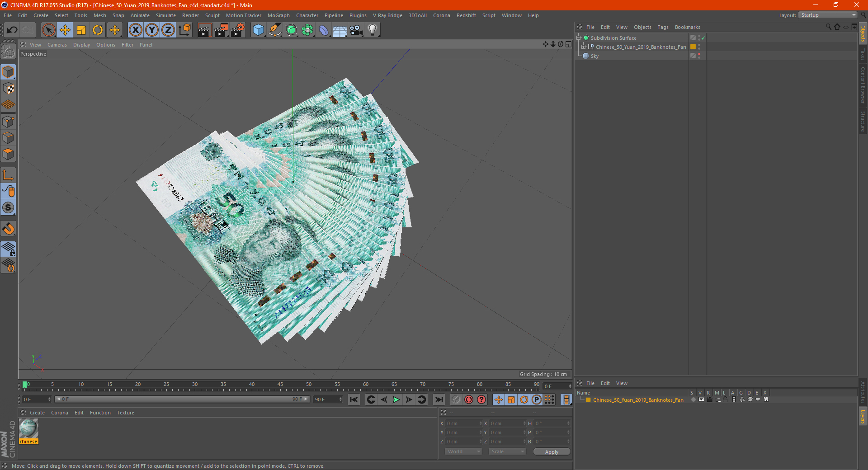The width and height of the screenshot is (868, 470).
Task: Click the X position field
Action: [463, 423]
